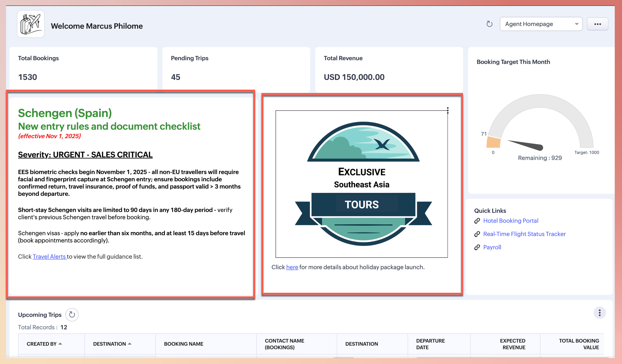Click the Exclusive Southeast Asia Tours image
Image resolution: width=622 pixels, height=364 pixels.
[361, 184]
